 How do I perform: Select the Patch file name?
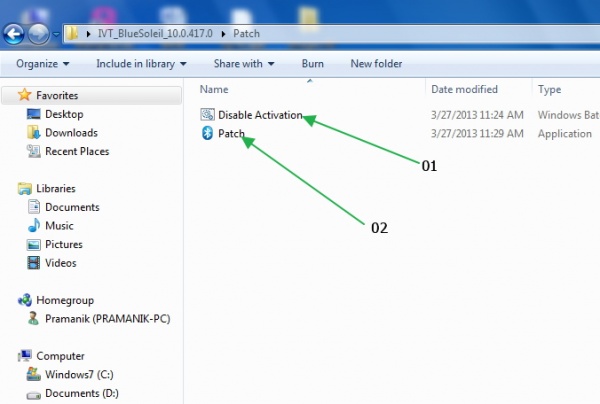(x=231, y=133)
